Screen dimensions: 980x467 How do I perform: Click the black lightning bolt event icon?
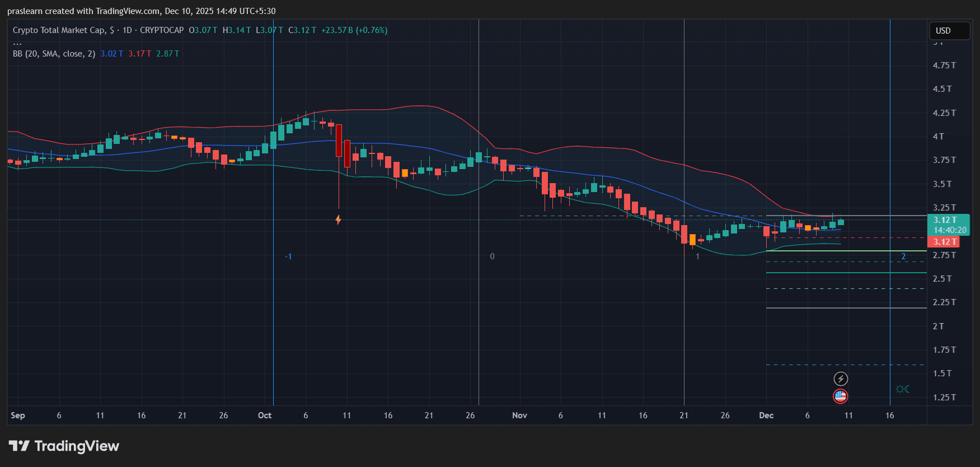840,379
